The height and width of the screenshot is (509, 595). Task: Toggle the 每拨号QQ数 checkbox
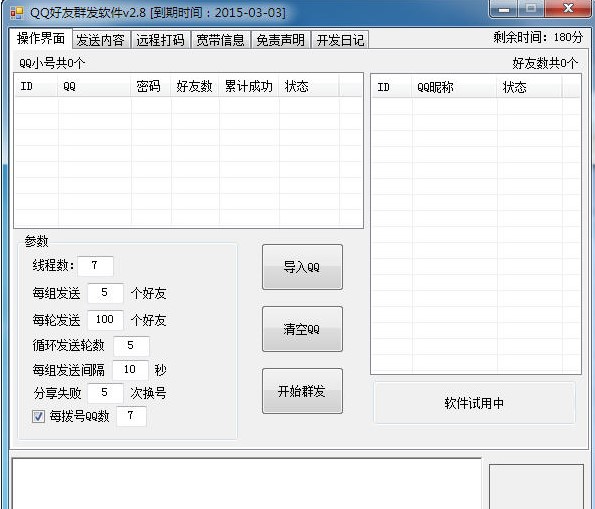[38, 416]
